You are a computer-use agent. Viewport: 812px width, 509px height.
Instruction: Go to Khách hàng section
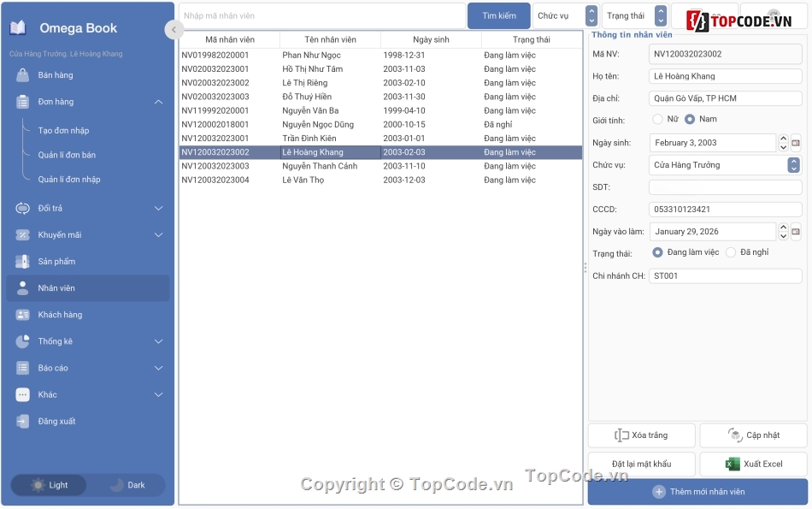[x=88, y=315]
